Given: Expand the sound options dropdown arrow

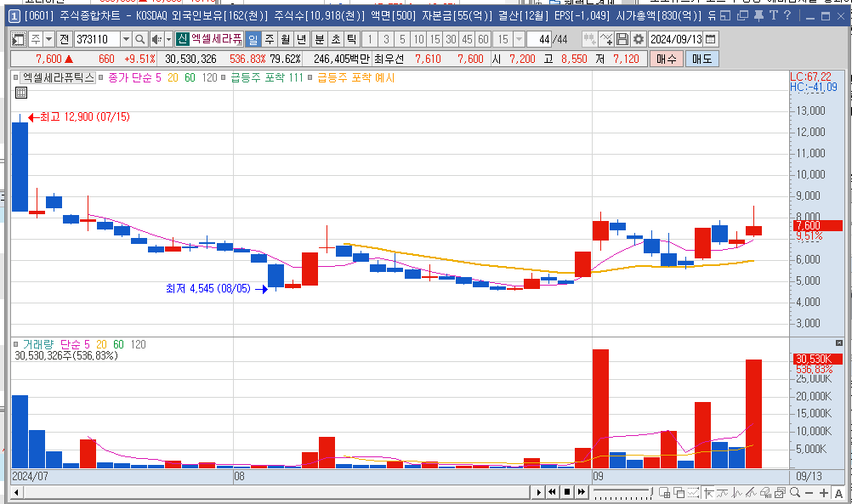Looking at the screenshot, I should click(168, 39).
